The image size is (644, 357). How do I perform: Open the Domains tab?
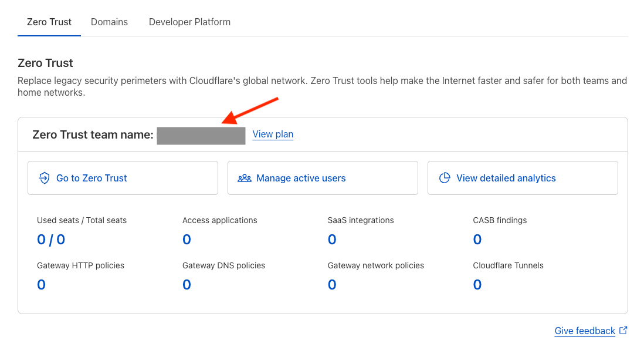[x=109, y=22]
